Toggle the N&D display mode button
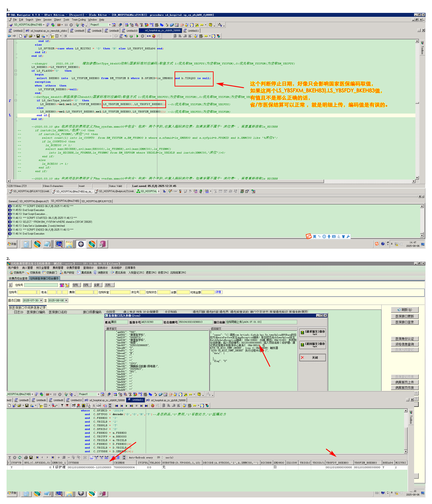Image resolution: width=432 pixels, height=504 pixels. pyautogui.click(x=106, y=457)
